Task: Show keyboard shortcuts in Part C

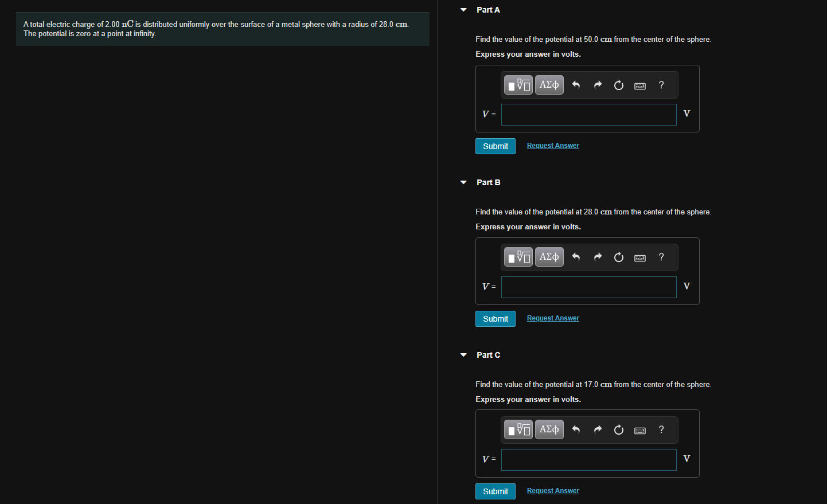Action: pyautogui.click(x=640, y=431)
